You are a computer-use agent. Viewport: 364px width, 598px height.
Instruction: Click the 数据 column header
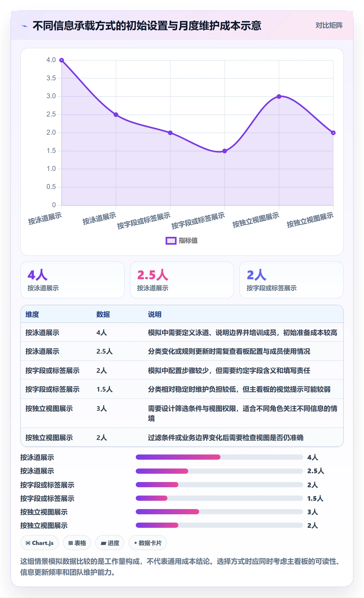103,314
